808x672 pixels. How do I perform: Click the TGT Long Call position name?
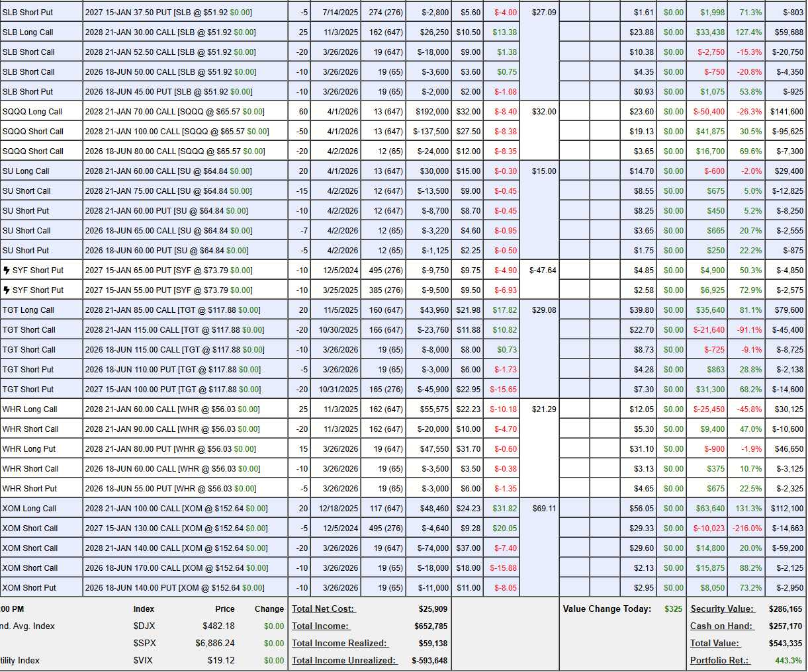pos(28,310)
